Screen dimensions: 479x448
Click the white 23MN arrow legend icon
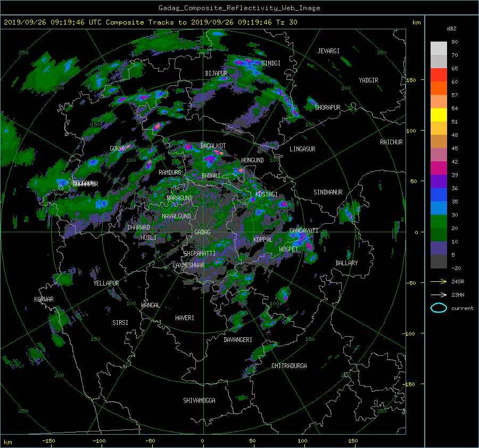pyautogui.click(x=439, y=295)
